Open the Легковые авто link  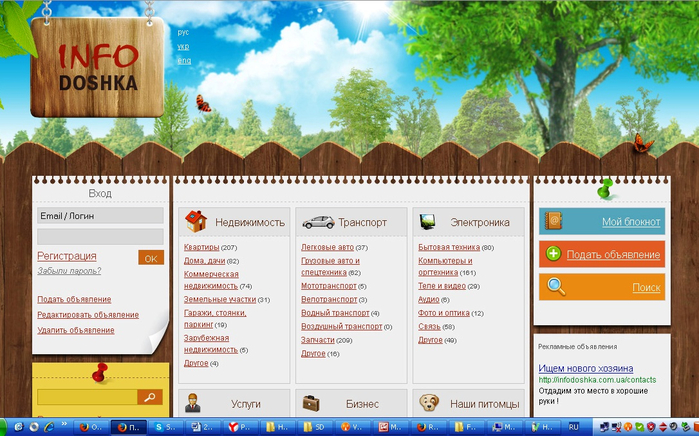coord(327,247)
